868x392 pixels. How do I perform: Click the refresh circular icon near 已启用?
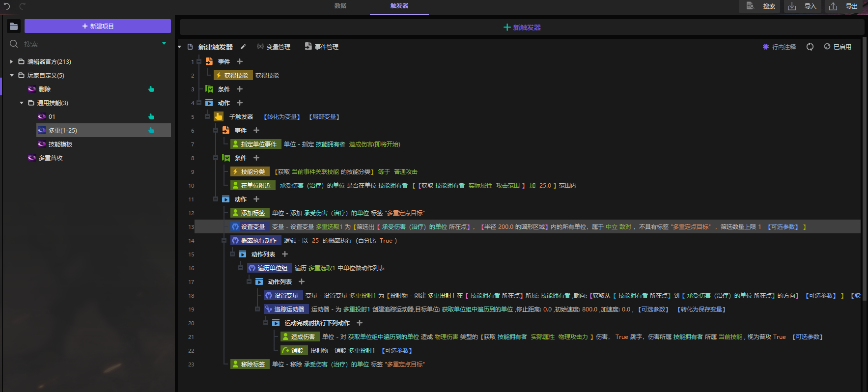[810, 47]
